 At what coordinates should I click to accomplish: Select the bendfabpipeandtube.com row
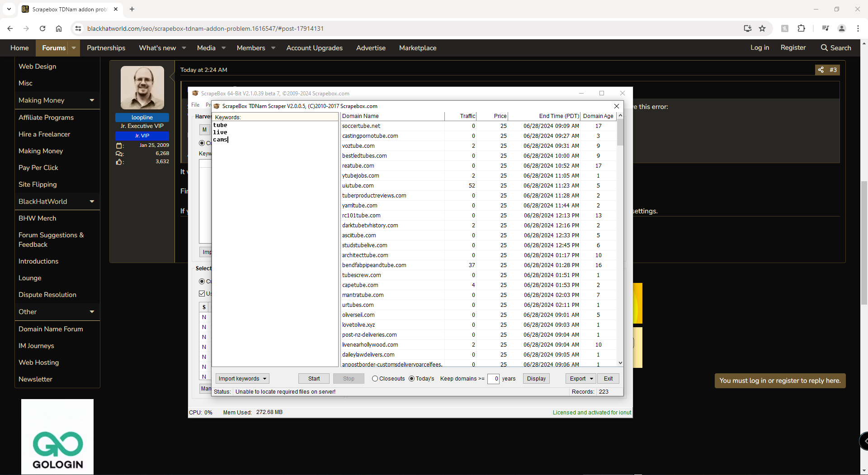[478, 265]
